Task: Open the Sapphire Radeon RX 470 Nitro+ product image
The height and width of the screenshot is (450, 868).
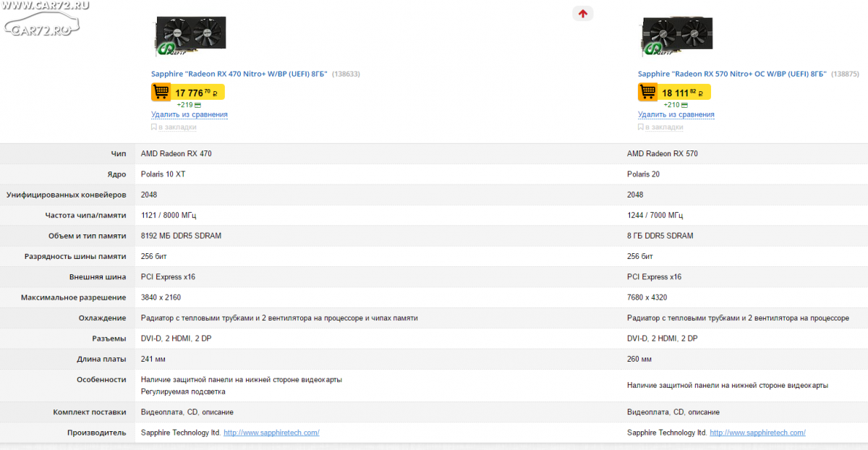Action: coord(190,36)
